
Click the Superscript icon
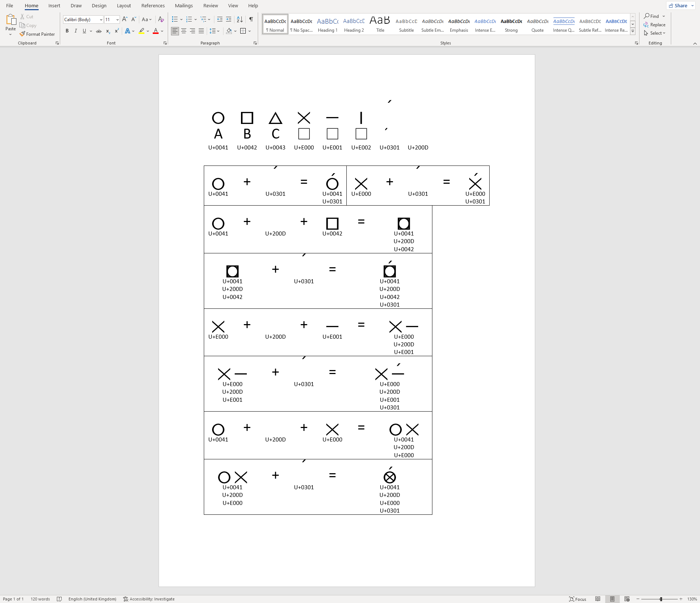point(117,31)
